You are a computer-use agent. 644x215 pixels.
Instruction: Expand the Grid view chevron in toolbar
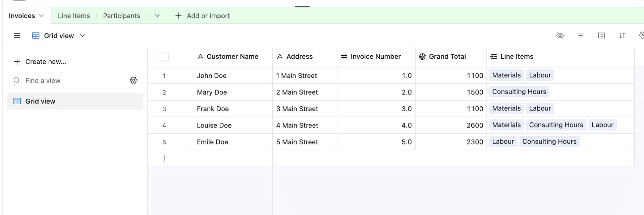pos(83,36)
